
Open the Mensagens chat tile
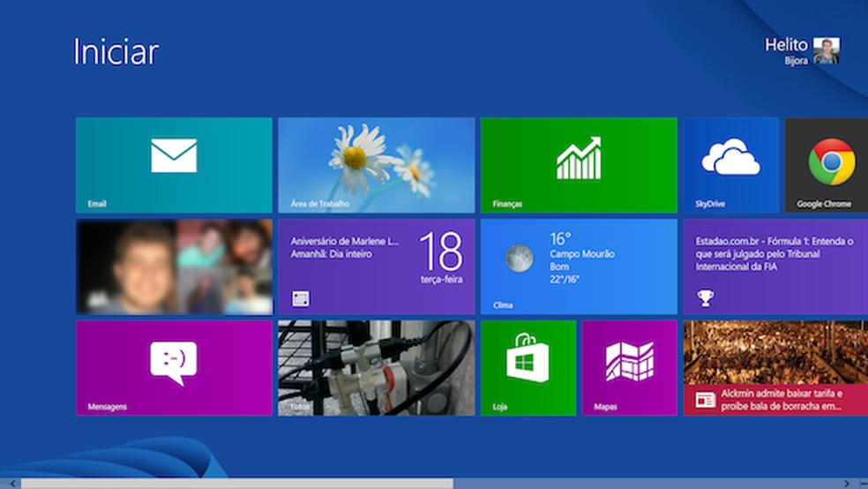coord(174,367)
